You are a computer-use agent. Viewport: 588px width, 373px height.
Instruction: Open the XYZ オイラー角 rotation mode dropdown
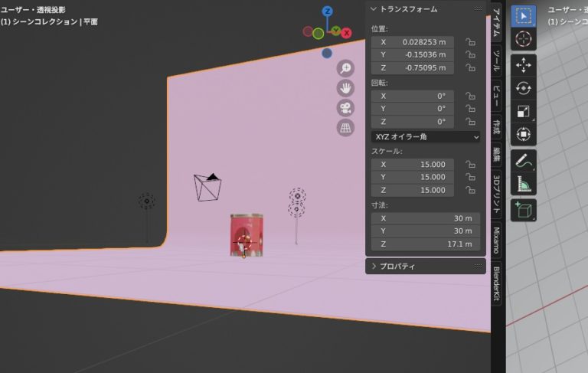(x=426, y=137)
